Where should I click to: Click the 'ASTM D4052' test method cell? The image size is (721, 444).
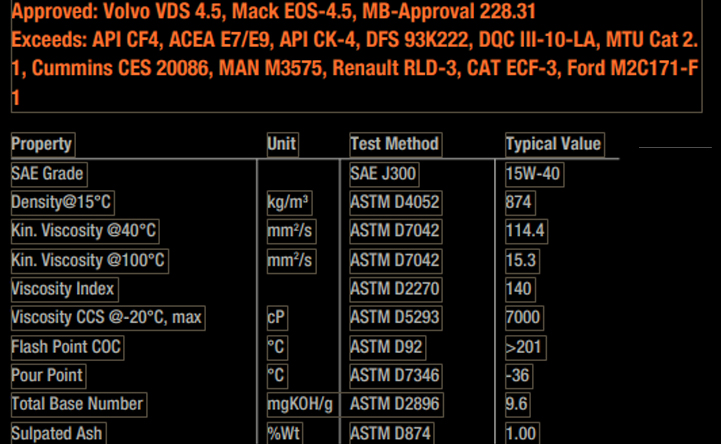(x=395, y=203)
